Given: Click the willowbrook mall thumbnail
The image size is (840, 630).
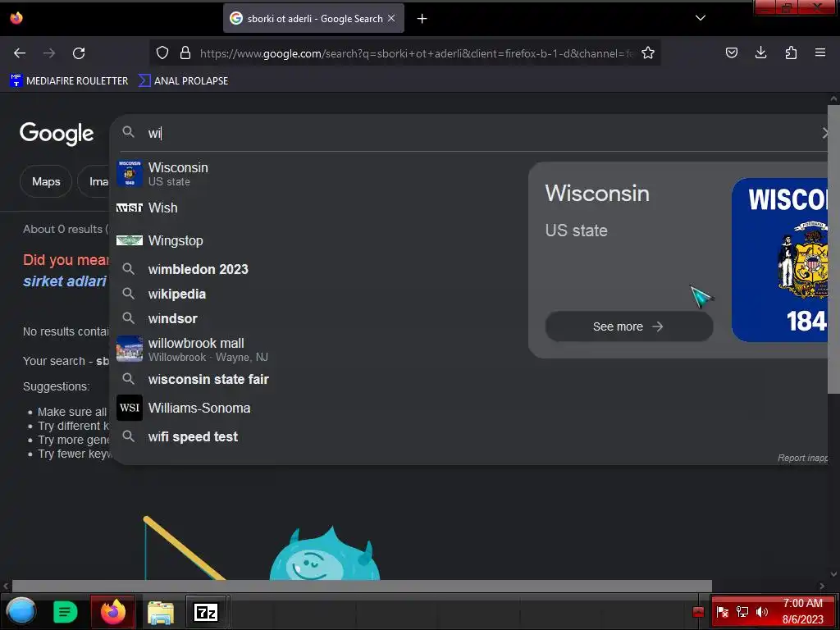Looking at the screenshot, I should (x=130, y=349).
